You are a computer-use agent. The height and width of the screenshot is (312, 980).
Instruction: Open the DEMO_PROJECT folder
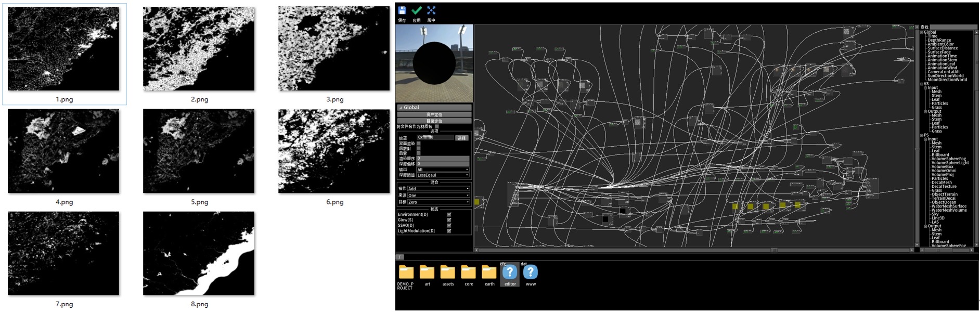(406, 272)
